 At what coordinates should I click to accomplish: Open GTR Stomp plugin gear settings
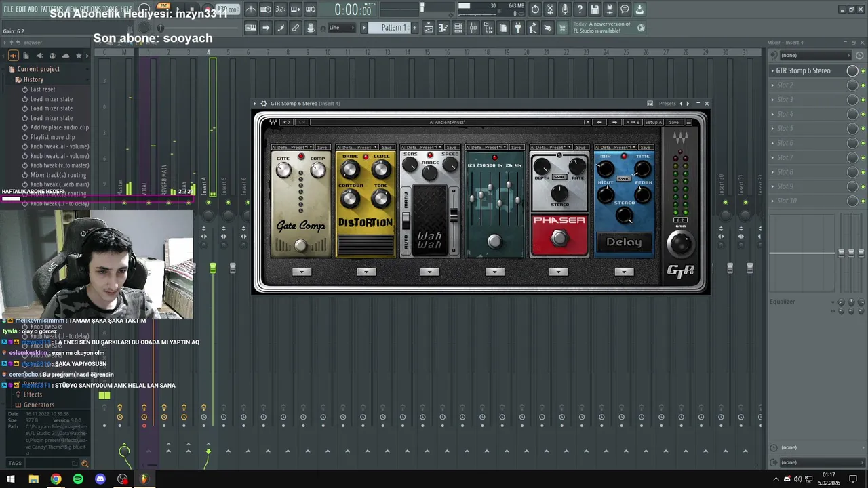tap(264, 104)
